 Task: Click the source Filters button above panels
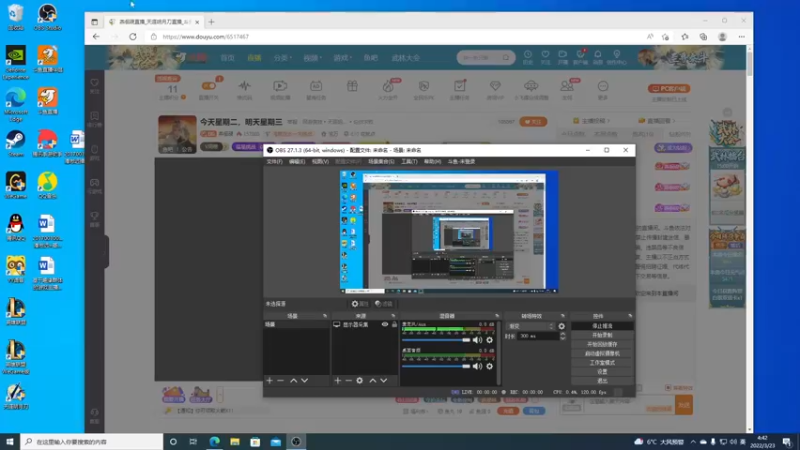click(384, 304)
